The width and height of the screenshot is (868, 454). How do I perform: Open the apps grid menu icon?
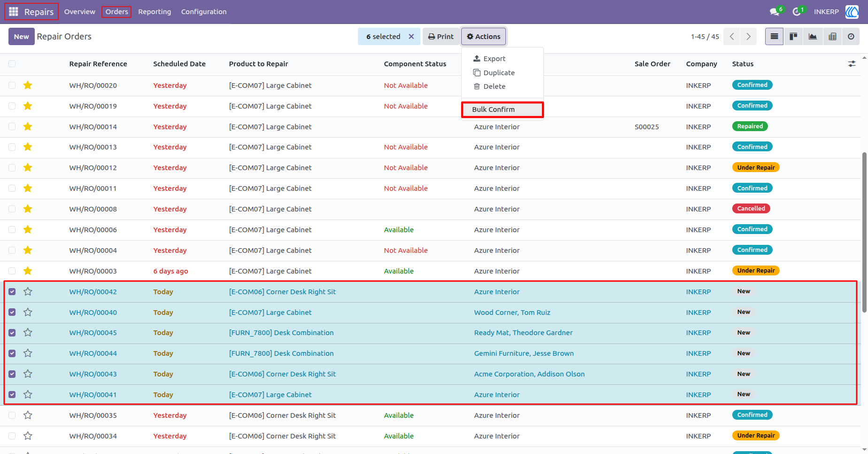tap(14, 12)
